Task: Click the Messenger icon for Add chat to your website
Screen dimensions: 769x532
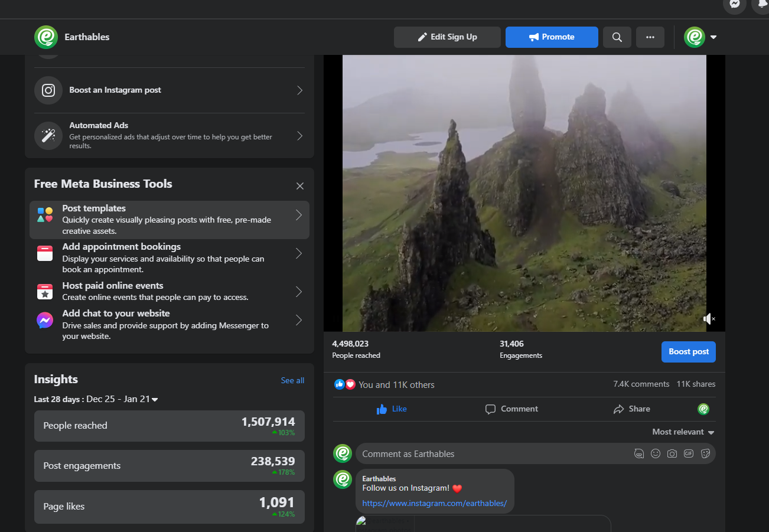Action: click(45, 320)
